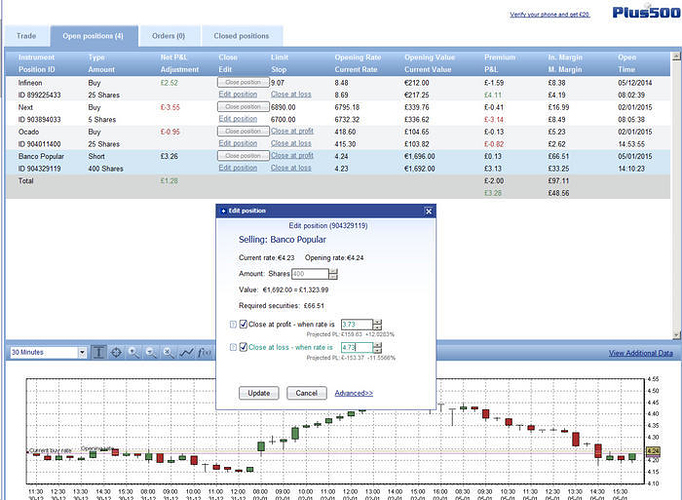Select the line chart type icon
Screen dimensions: 682x500
point(186,352)
